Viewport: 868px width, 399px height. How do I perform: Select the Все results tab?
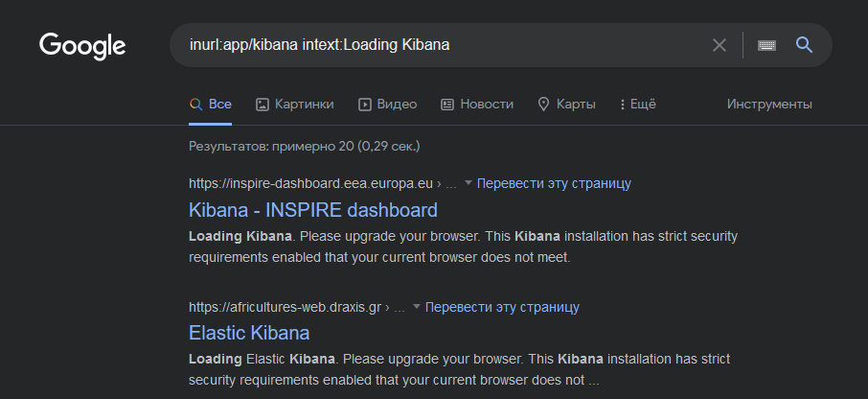(x=211, y=105)
